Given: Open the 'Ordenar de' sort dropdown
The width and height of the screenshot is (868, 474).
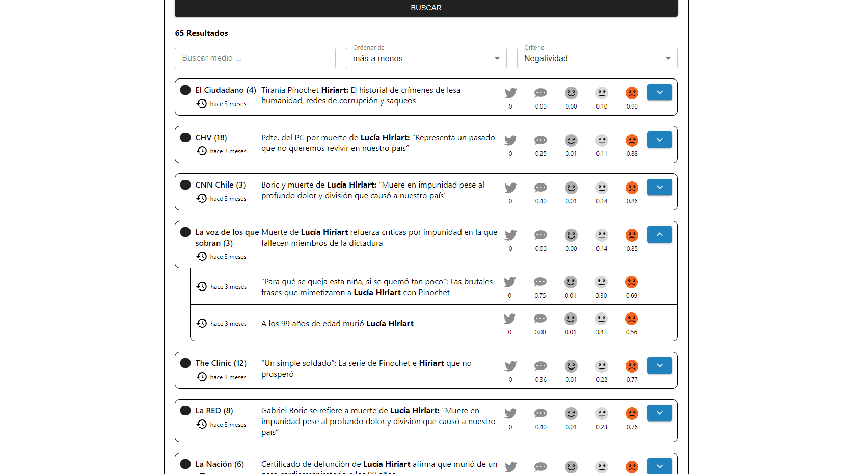Looking at the screenshot, I should pyautogui.click(x=426, y=58).
